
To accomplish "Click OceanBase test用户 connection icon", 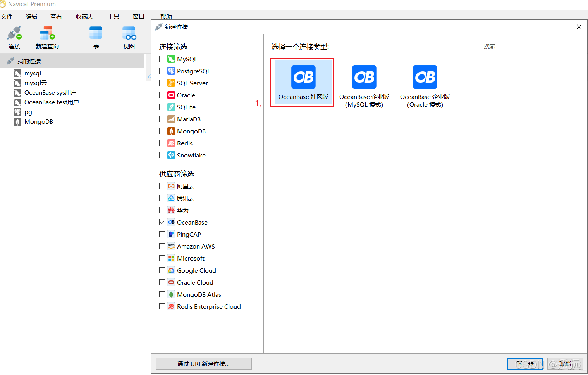I will tap(17, 102).
